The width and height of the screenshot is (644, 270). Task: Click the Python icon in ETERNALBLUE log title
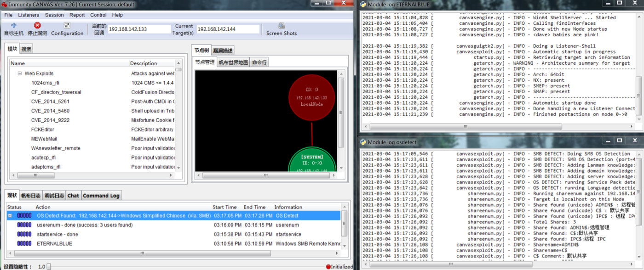pyautogui.click(x=363, y=5)
